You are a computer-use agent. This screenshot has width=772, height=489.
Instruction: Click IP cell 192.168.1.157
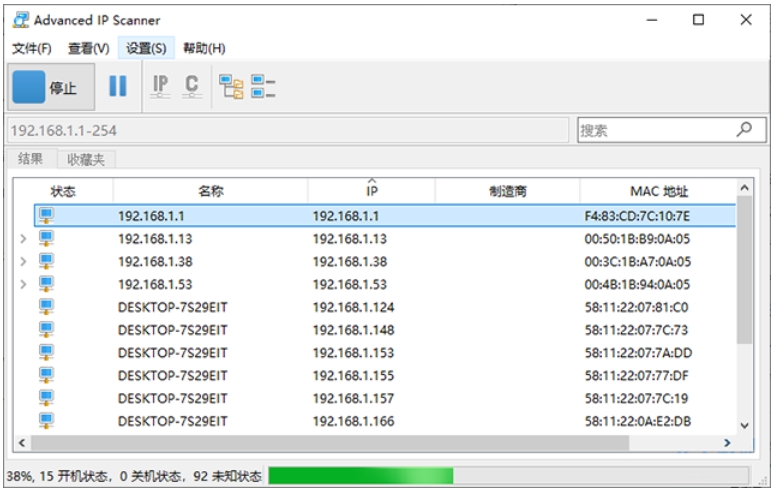(x=354, y=398)
